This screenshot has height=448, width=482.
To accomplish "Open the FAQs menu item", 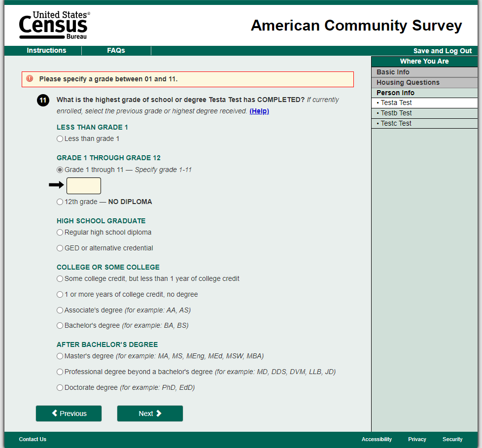I will [x=116, y=51].
